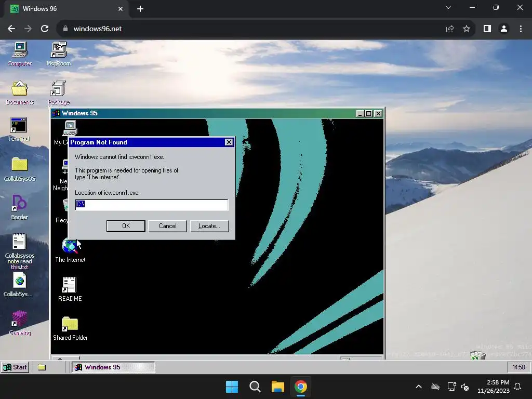Viewport: 532px width, 399px height.
Task: Open network display tray icon
Action: click(x=451, y=387)
